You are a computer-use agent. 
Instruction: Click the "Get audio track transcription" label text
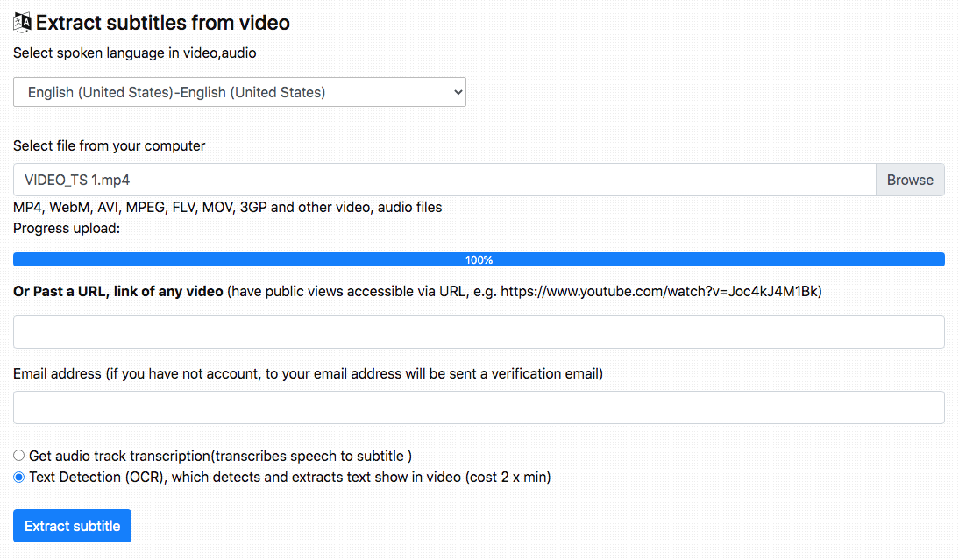(x=219, y=456)
